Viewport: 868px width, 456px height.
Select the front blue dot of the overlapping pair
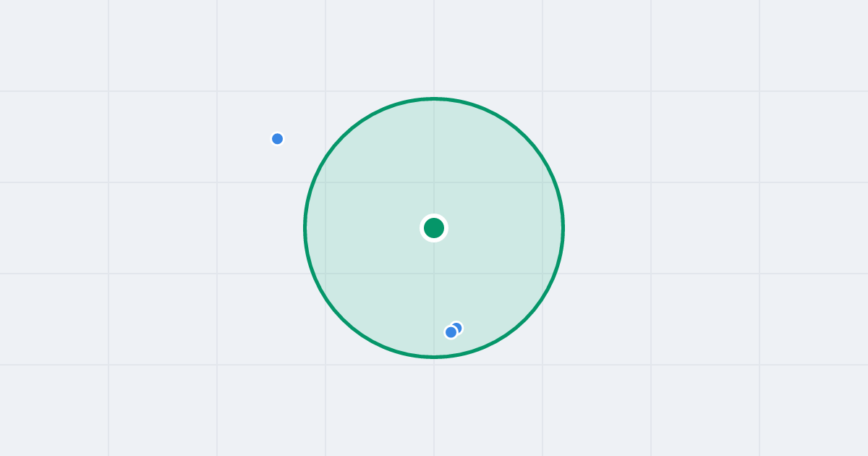[451, 332]
